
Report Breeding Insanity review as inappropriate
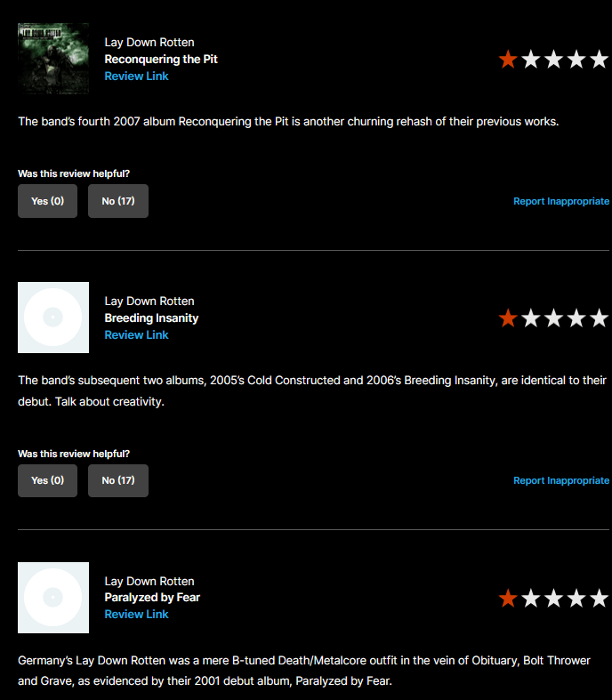(561, 481)
